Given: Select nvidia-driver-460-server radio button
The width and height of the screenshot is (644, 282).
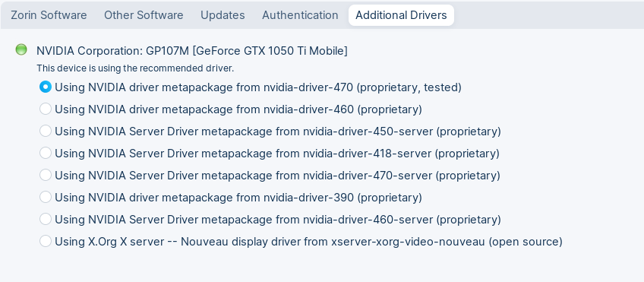Looking at the screenshot, I should 45,219.
